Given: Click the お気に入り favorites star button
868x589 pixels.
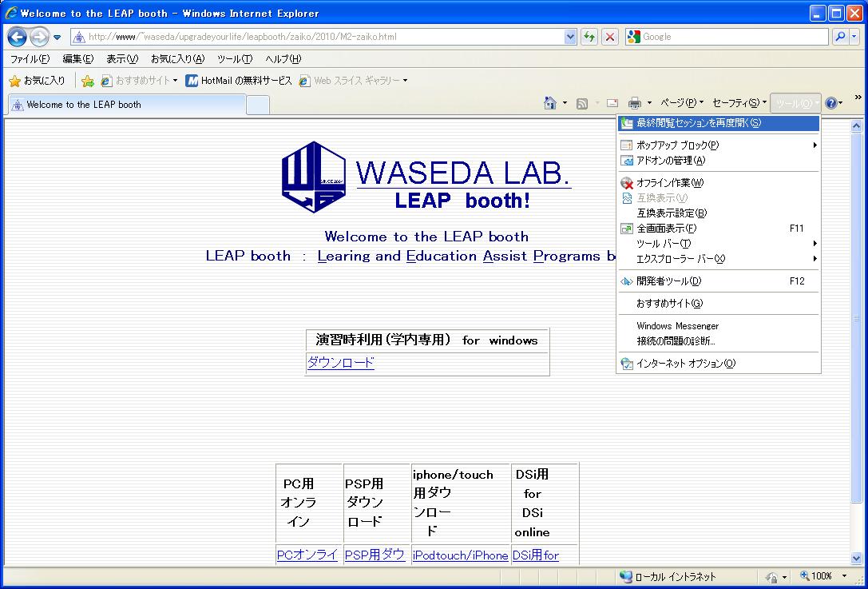Looking at the screenshot, I should 37,81.
